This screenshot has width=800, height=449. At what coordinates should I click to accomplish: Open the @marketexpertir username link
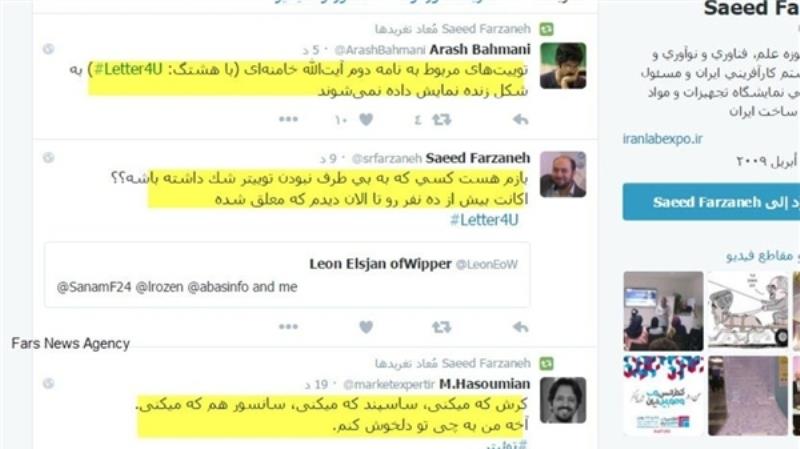pos(389,385)
